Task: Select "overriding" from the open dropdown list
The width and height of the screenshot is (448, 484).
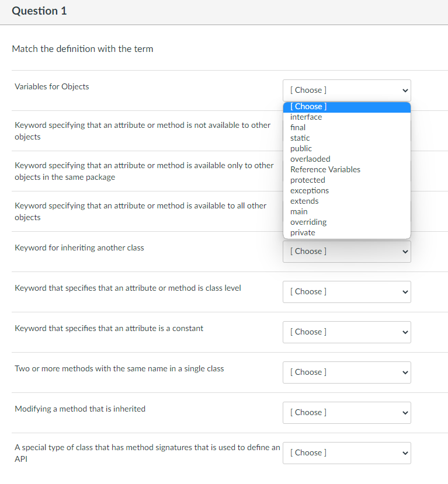Action: coord(308,222)
